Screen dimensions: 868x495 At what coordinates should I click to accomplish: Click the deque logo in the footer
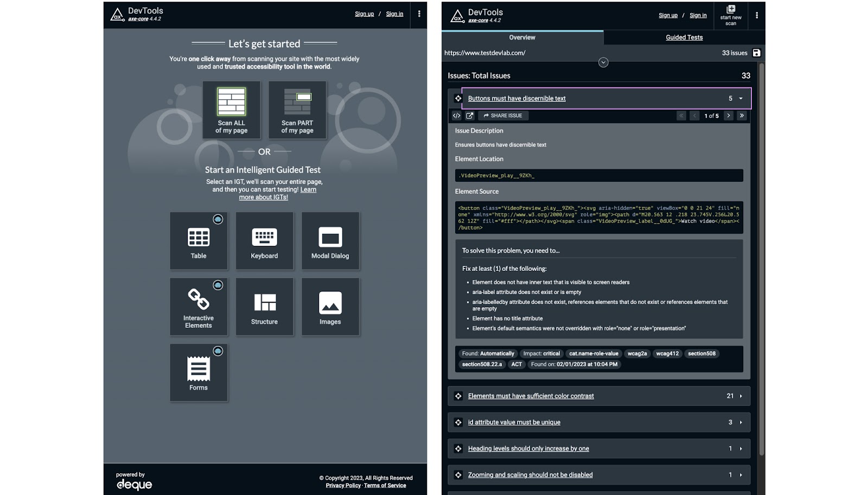(x=134, y=484)
